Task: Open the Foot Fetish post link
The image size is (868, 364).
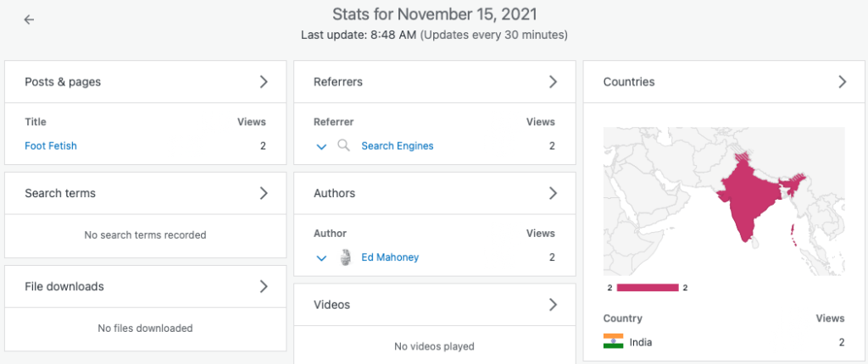Action: click(51, 146)
